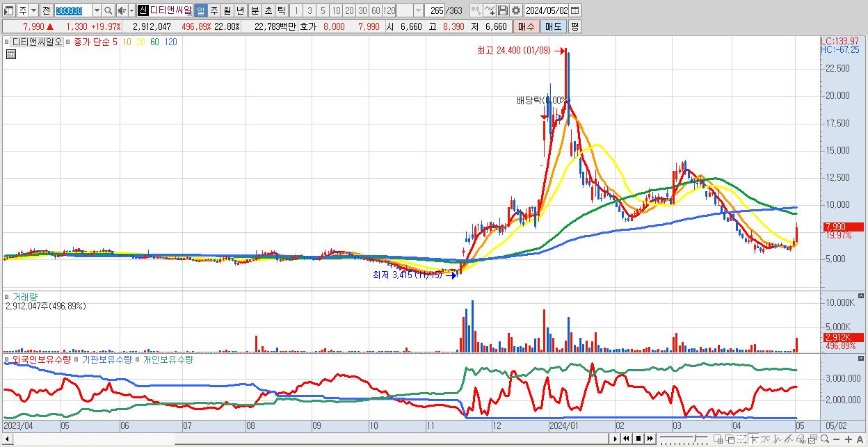This screenshot has width=868, height=447.
Task: Click the magnifier stock search icon
Action: coord(108,10)
